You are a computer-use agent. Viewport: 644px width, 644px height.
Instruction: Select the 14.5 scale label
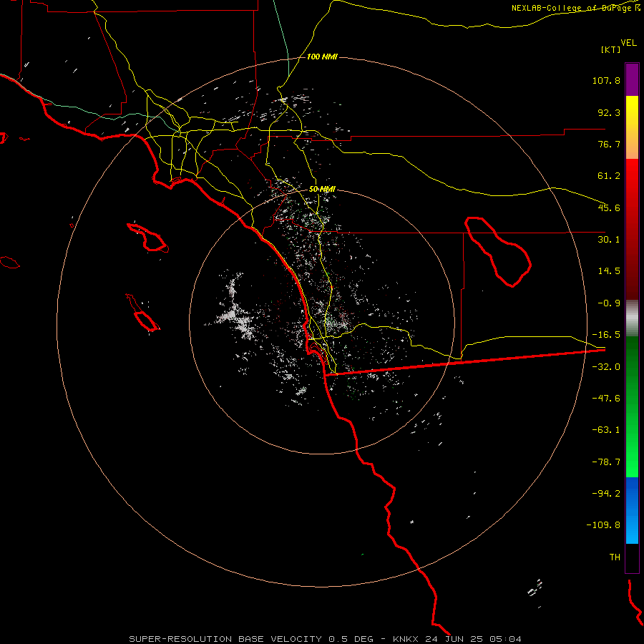pyautogui.click(x=609, y=271)
